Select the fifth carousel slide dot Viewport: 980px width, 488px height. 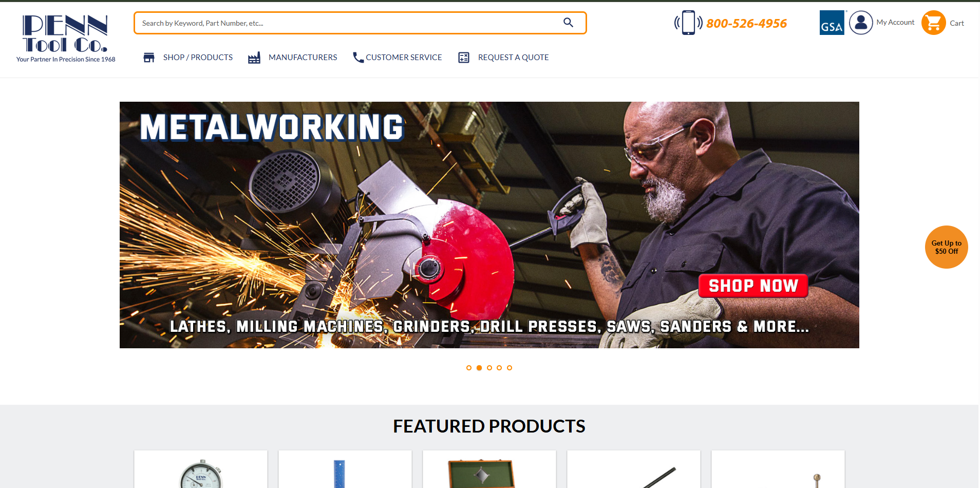(510, 368)
